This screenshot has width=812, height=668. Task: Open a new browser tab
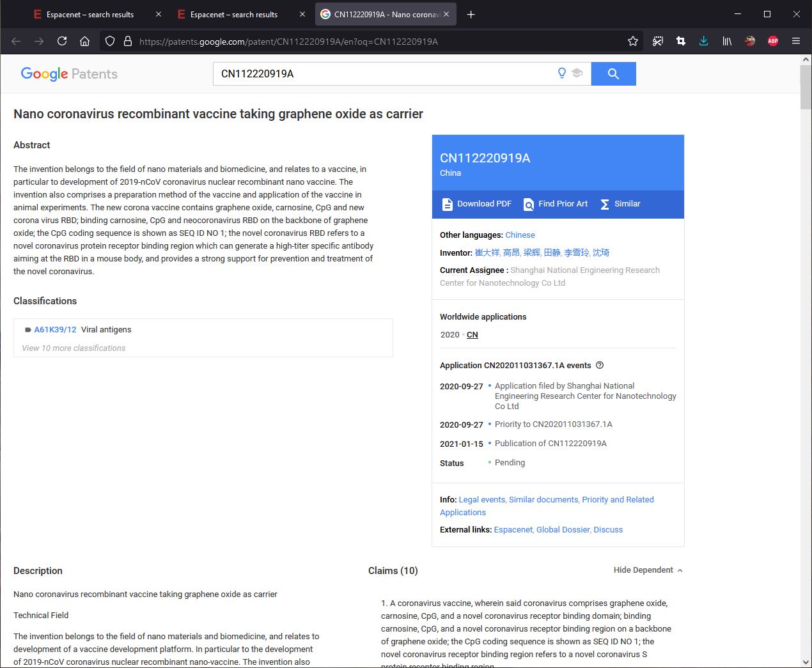point(471,14)
